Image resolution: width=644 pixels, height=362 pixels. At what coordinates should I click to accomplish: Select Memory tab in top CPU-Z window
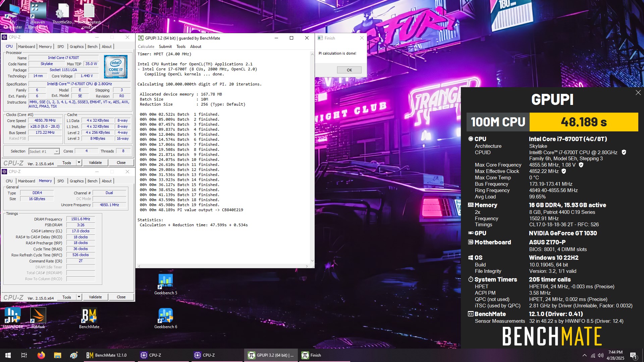45,47
